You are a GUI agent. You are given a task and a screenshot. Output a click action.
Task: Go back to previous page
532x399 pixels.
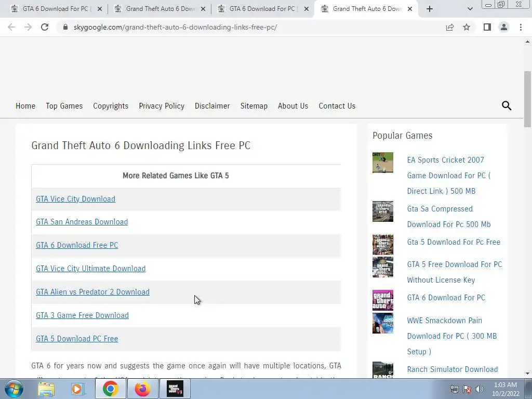click(x=11, y=27)
